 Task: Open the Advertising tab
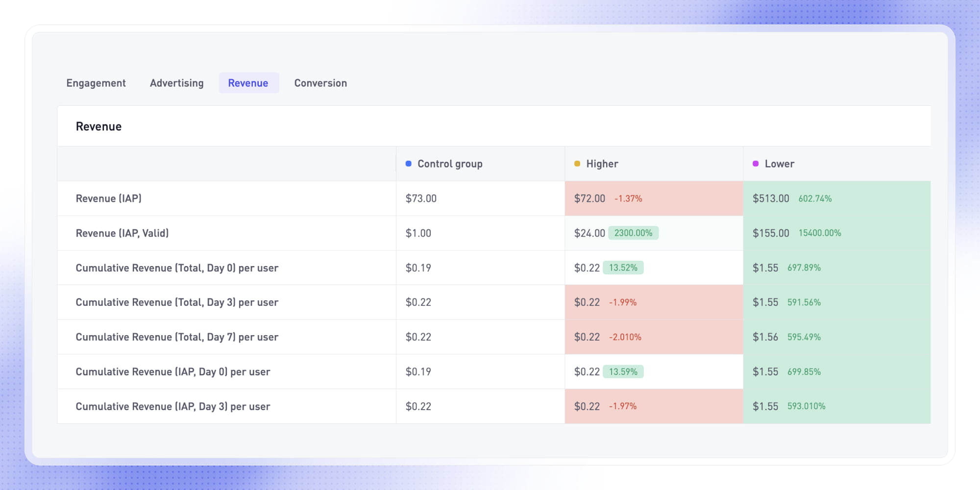(x=176, y=83)
